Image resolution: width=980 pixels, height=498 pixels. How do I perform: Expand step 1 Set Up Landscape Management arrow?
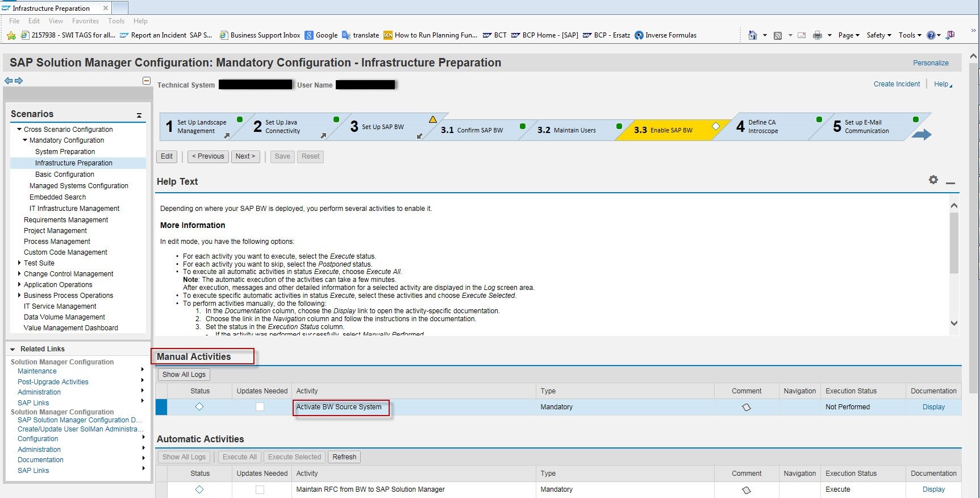pos(227,136)
